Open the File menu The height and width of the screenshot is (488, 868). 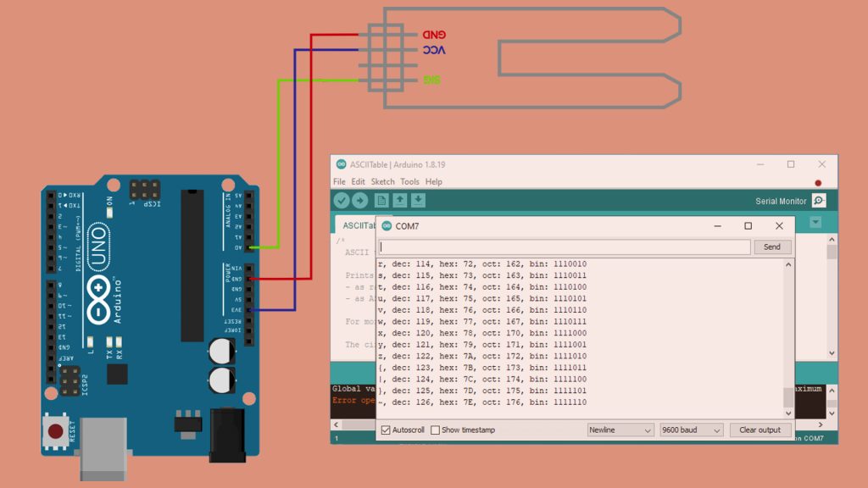pyautogui.click(x=339, y=181)
